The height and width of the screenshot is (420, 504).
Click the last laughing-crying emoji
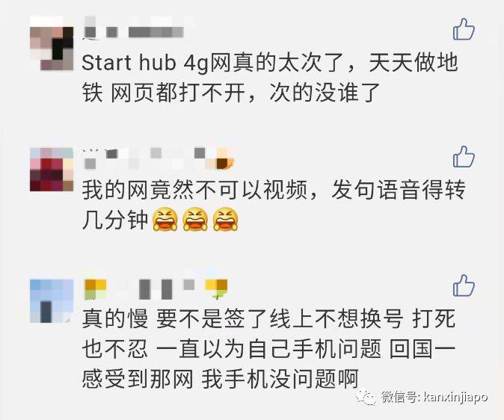(226, 220)
